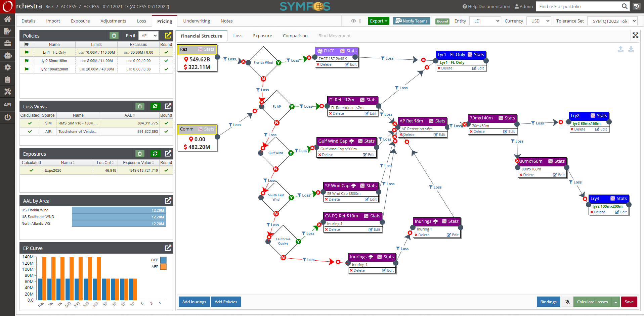
Task: Pop out the Policies panel
Action: pyautogui.click(x=168, y=35)
